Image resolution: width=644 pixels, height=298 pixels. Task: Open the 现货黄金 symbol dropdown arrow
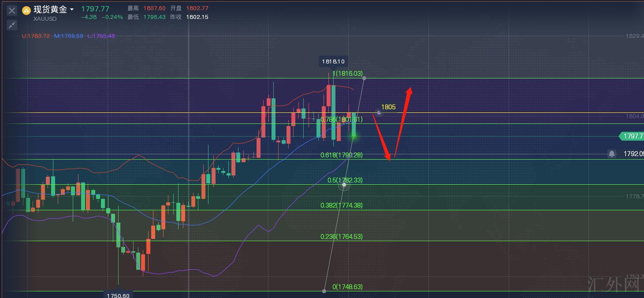click(72, 9)
